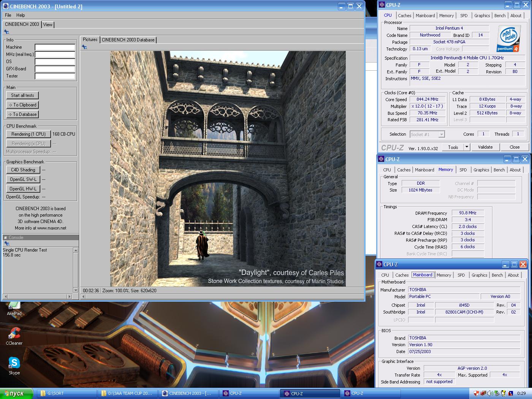Image resolution: width=532 pixels, height=399 pixels.
Task: Run the Rendering (1 CPU) benchmark
Action: pyautogui.click(x=28, y=134)
